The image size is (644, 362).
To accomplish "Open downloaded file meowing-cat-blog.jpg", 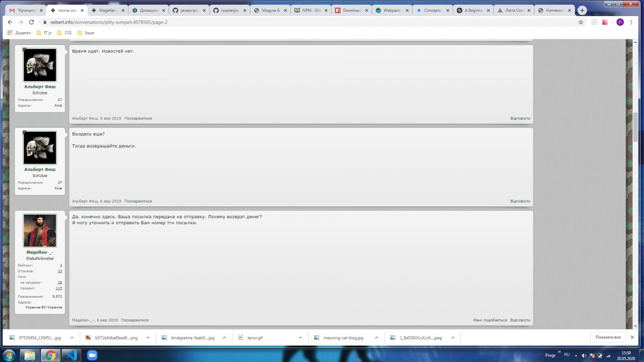I will point(339,338).
